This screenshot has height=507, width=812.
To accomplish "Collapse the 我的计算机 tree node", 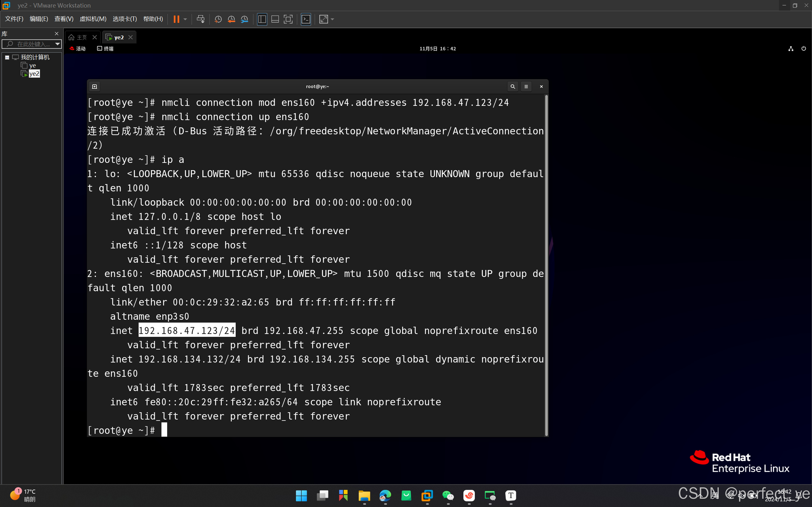I will pyautogui.click(x=7, y=57).
